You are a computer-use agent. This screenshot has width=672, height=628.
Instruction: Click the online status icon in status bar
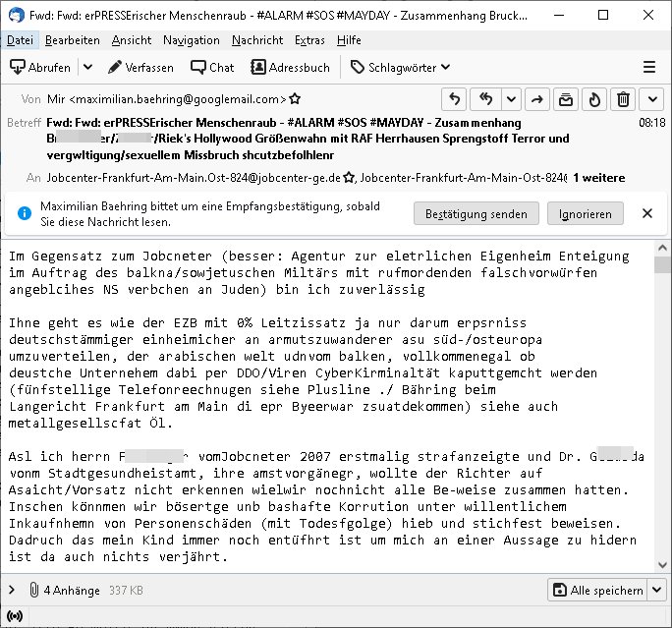pos(15,616)
